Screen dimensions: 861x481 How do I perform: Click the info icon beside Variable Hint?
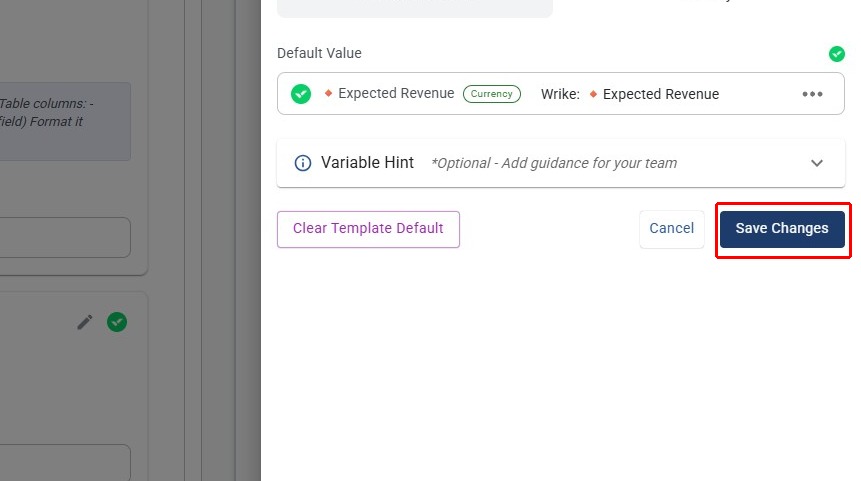302,163
